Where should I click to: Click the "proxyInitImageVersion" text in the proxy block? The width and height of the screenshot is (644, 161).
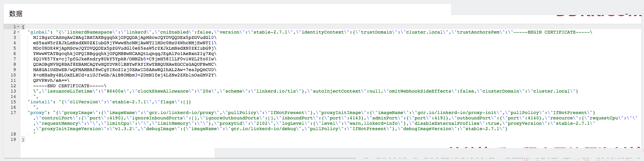tap(71, 129)
